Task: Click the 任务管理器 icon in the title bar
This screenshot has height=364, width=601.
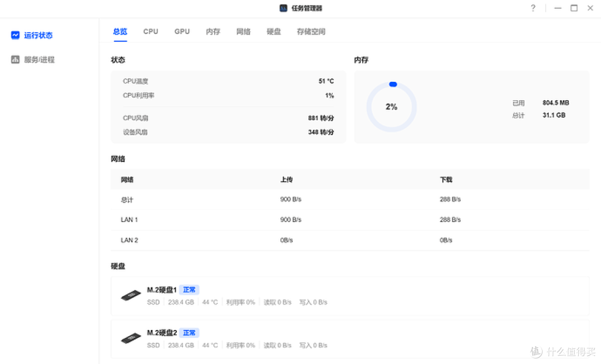Action: click(x=282, y=8)
